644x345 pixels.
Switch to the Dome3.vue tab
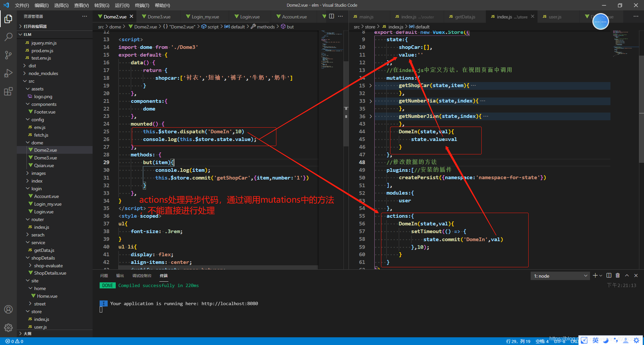[159, 17]
